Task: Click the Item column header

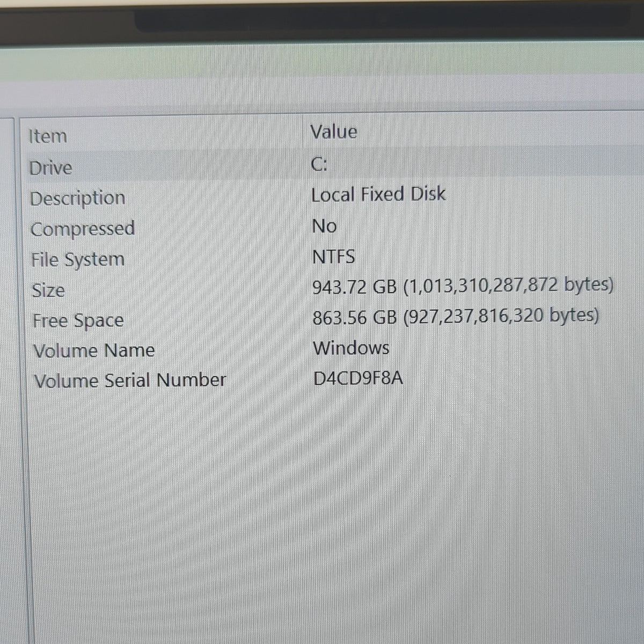Action: click(x=48, y=136)
